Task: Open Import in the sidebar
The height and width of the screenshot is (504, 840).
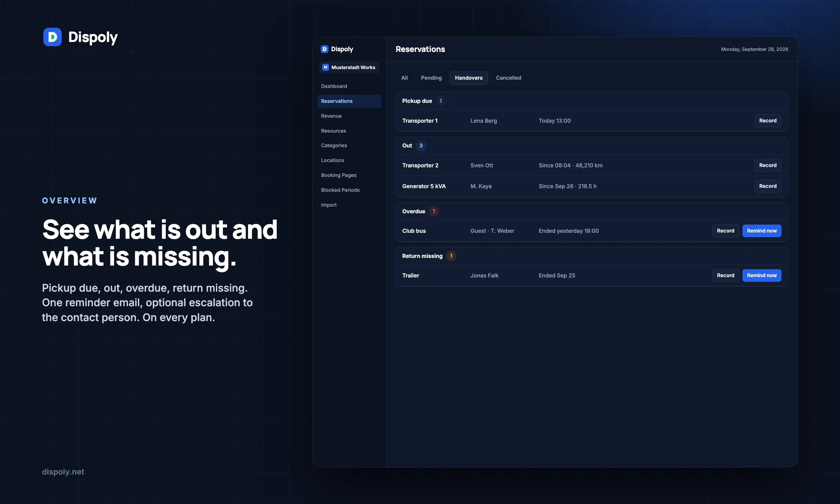Action: (329, 205)
